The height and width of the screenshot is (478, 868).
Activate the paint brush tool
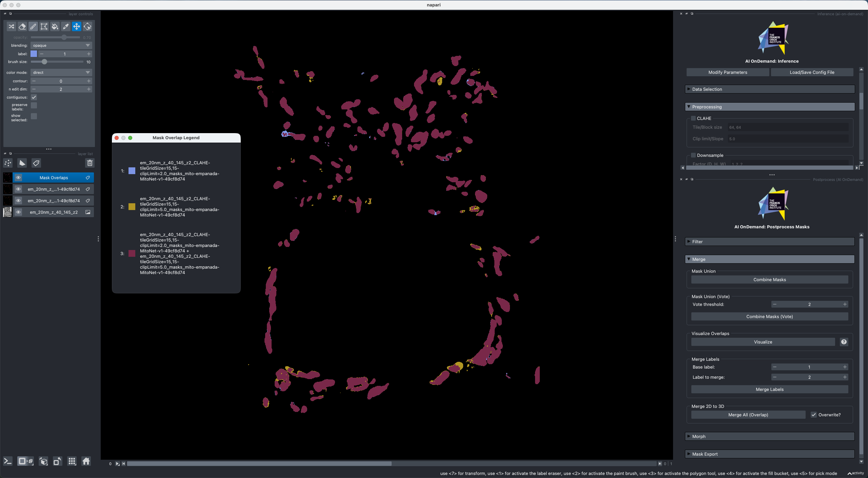33,26
